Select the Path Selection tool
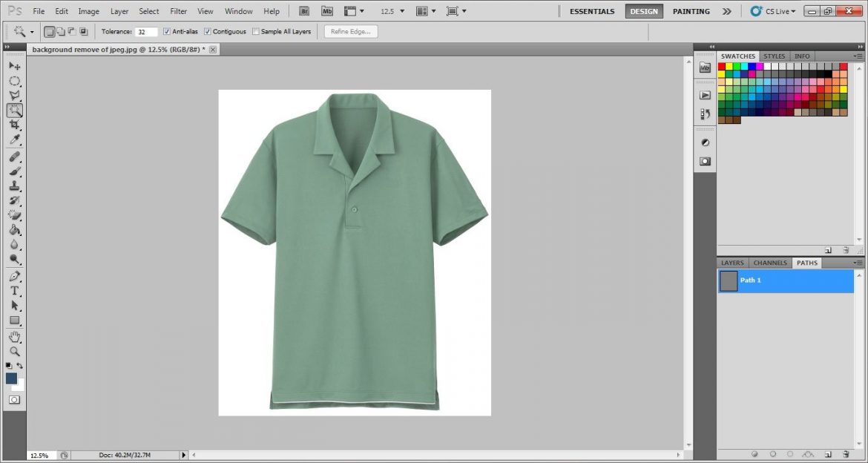The height and width of the screenshot is (463, 868). coord(14,305)
